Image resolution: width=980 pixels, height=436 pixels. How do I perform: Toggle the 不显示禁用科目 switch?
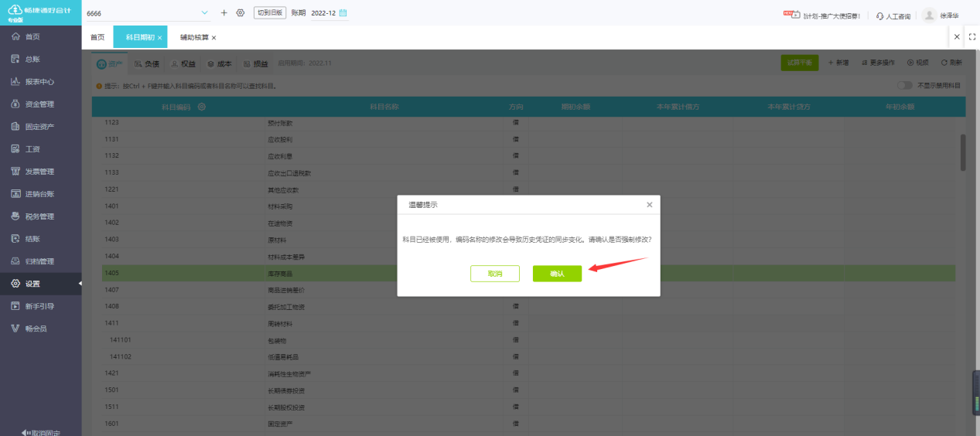(904, 86)
